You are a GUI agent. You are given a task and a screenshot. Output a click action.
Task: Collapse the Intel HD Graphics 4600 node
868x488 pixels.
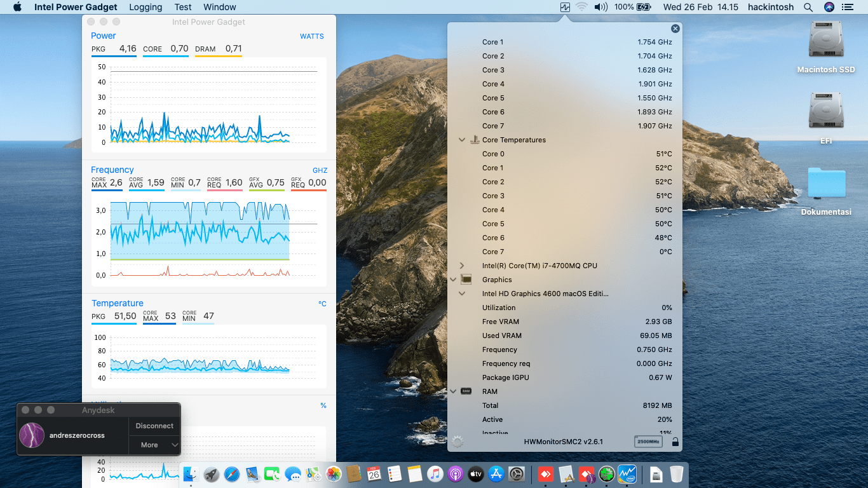[x=462, y=294]
